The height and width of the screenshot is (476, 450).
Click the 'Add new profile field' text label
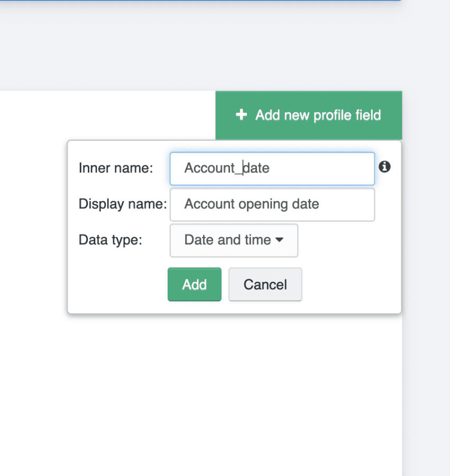coord(318,115)
